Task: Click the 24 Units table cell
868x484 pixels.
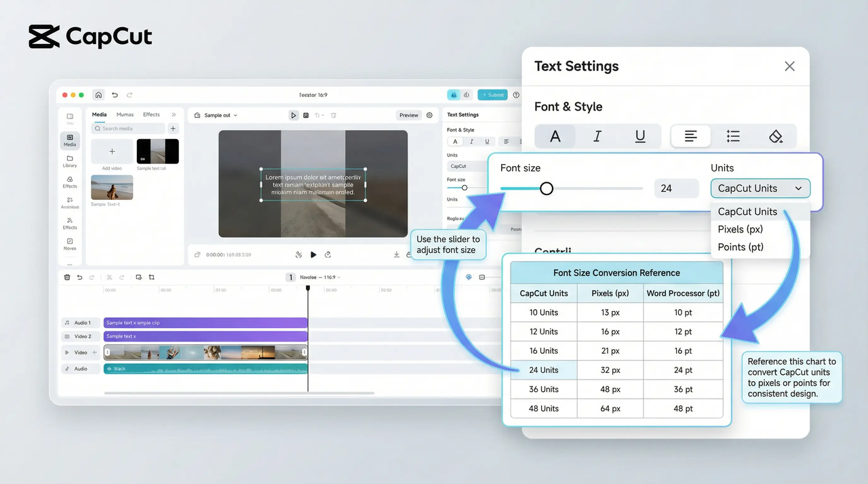Action: pos(544,370)
